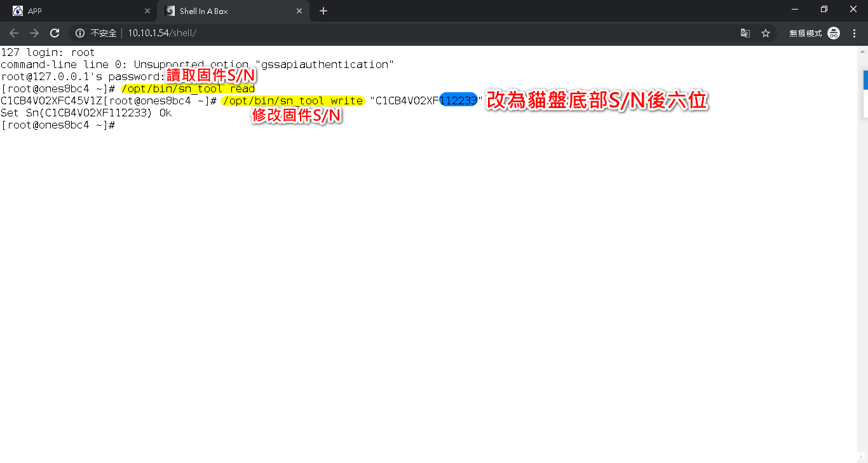Minimize the Chrome window
This screenshot has width=868, height=463.
pyautogui.click(x=795, y=10)
